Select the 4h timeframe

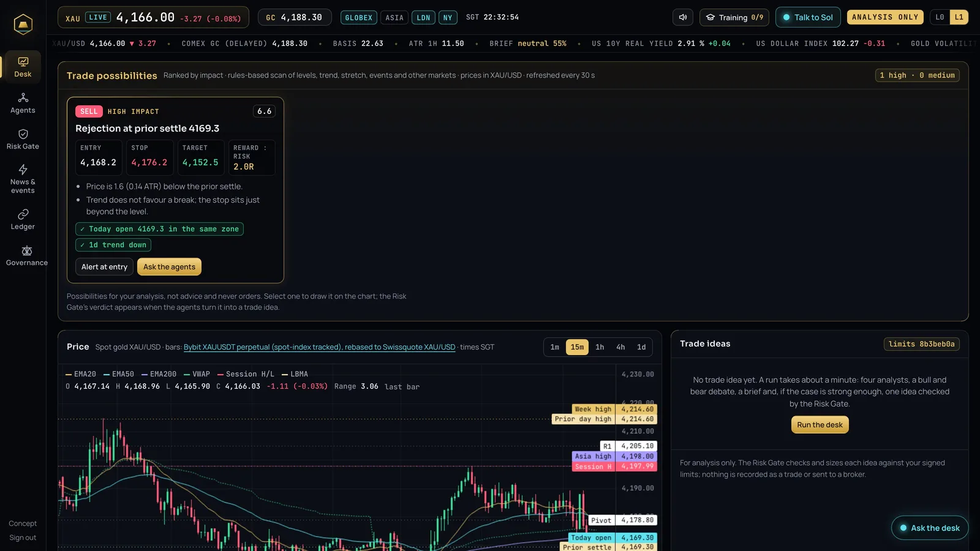pos(620,347)
